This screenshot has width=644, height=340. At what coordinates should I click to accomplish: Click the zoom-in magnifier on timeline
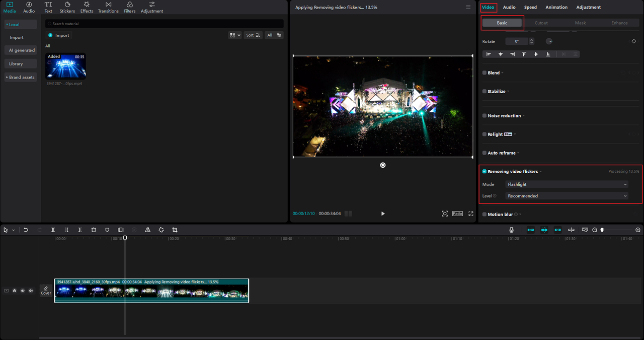click(638, 230)
